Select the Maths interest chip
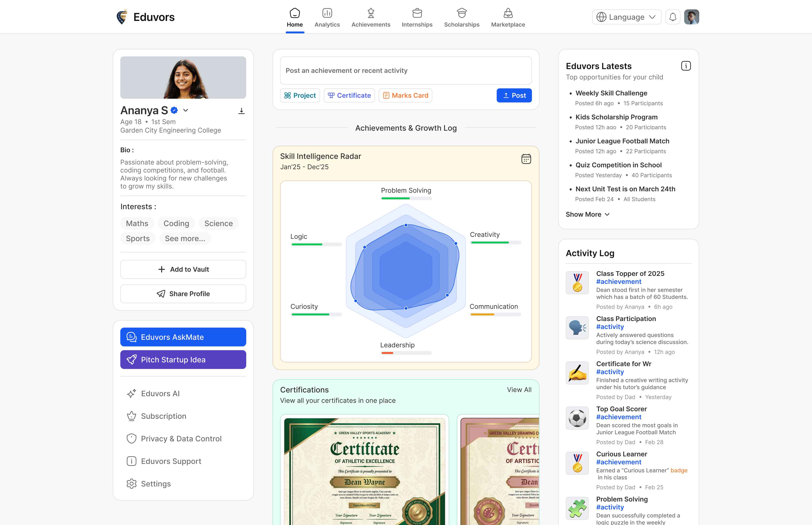This screenshot has height=525, width=812. click(x=137, y=223)
